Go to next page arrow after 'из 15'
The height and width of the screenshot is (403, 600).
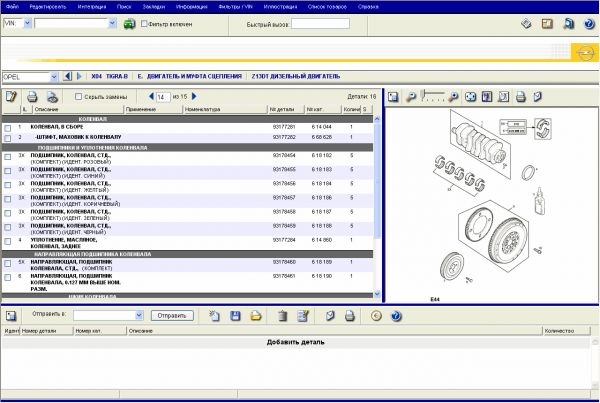pos(194,96)
